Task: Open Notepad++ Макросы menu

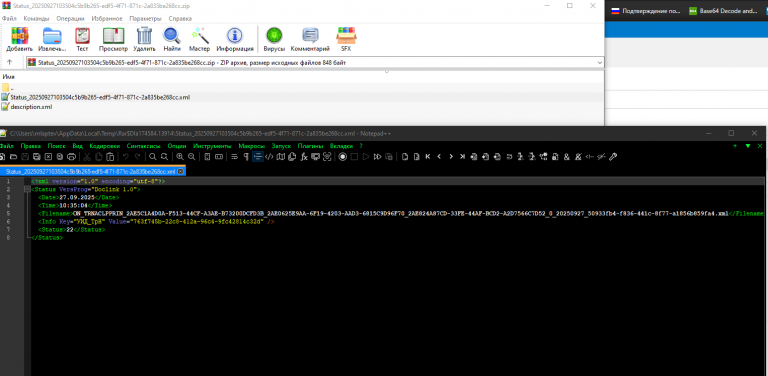Action: pyautogui.click(x=252, y=146)
